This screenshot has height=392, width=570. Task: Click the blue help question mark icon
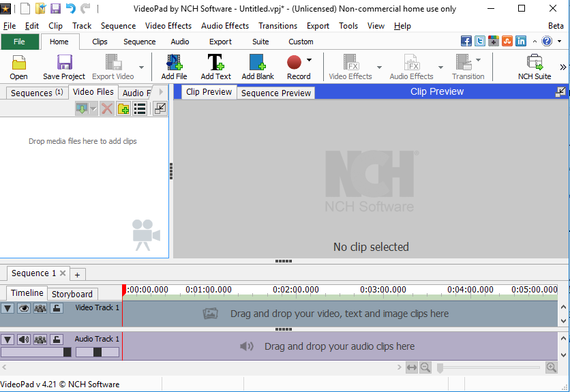click(547, 41)
